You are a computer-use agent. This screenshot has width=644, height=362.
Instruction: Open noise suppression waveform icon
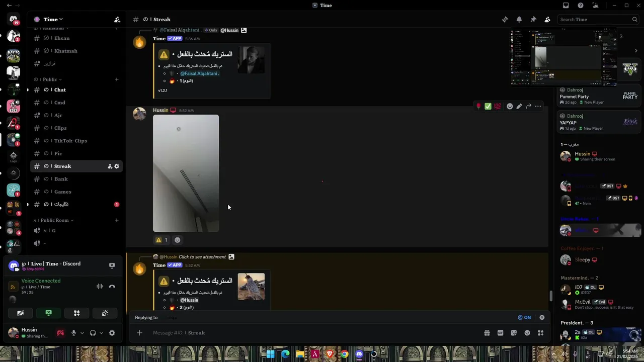point(100,287)
